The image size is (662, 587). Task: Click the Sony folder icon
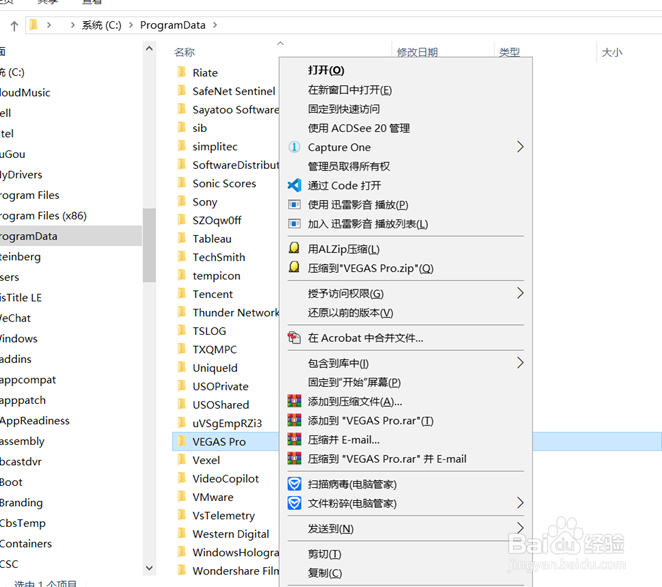(x=182, y=201)
